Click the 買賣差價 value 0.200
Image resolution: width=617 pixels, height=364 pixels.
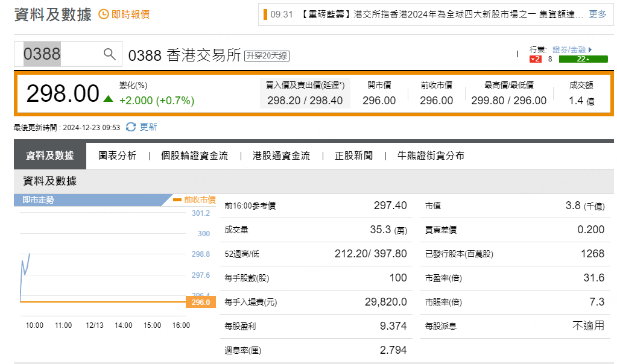point(590,230)
